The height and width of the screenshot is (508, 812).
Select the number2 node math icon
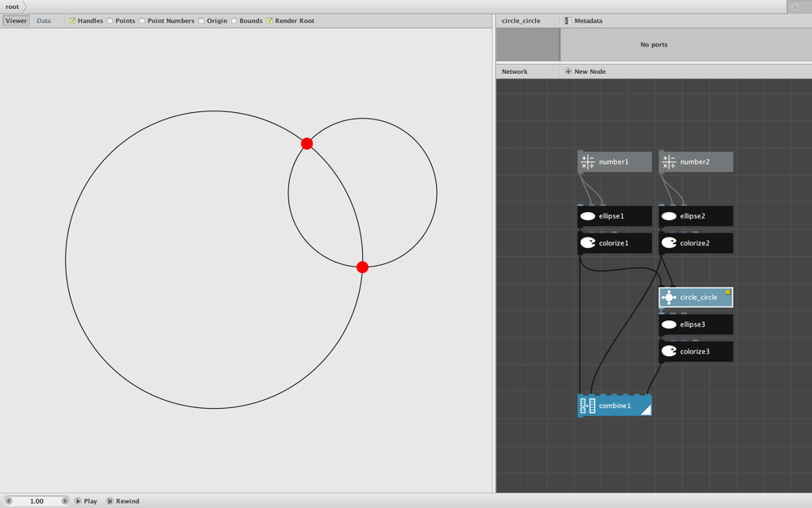[669, 163]
